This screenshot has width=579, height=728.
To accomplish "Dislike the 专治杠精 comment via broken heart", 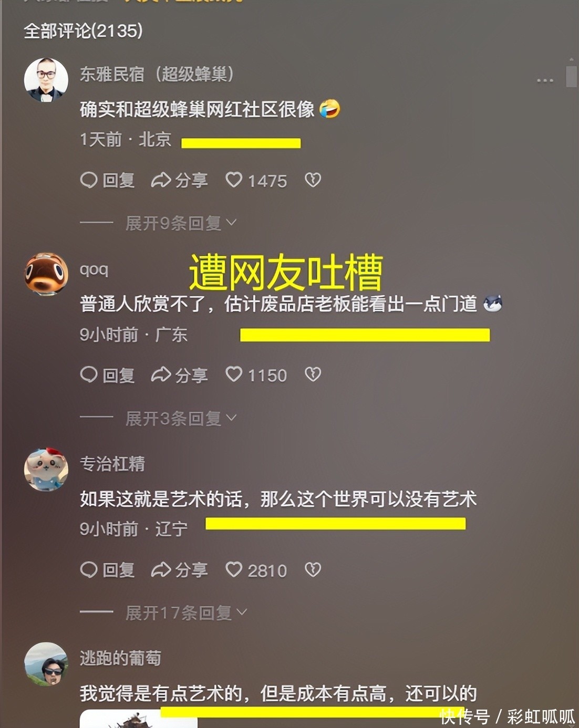I will click(x=313, y=569).
